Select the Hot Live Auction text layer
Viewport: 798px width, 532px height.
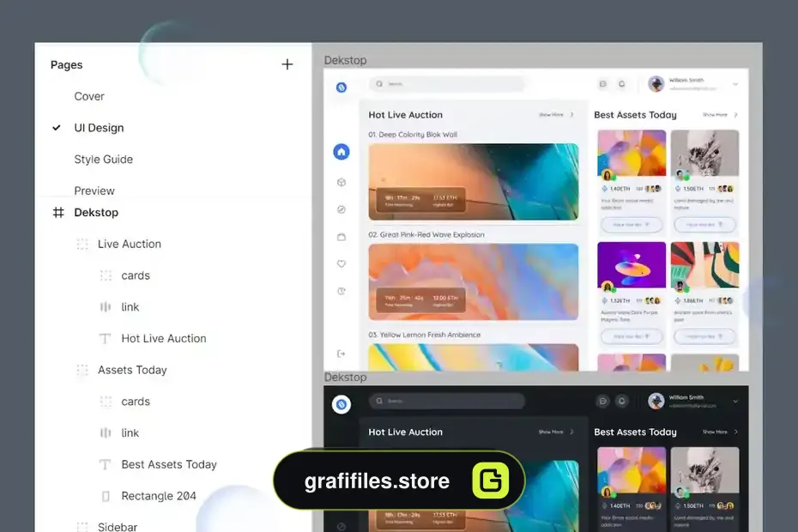point(163,339)
